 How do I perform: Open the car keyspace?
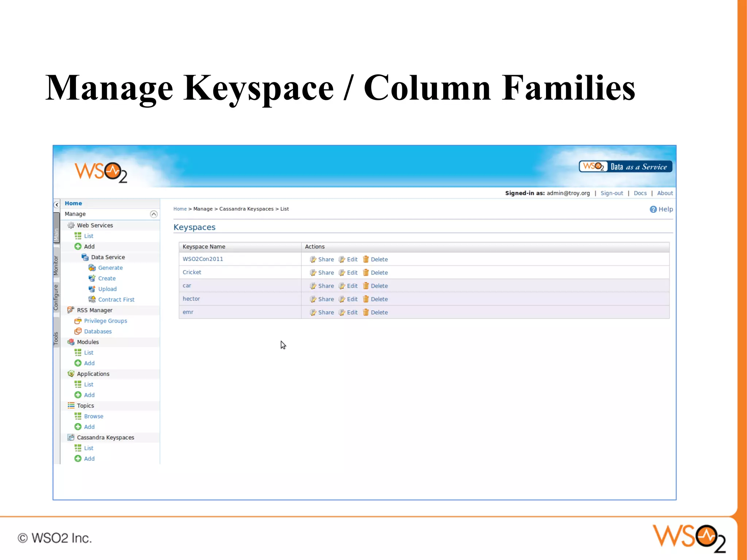[187, 285]
